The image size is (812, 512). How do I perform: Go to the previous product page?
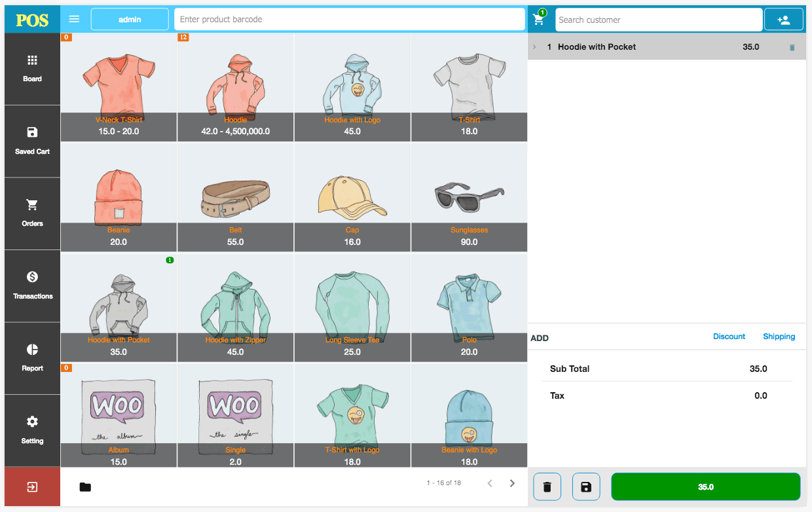point(490,483)
